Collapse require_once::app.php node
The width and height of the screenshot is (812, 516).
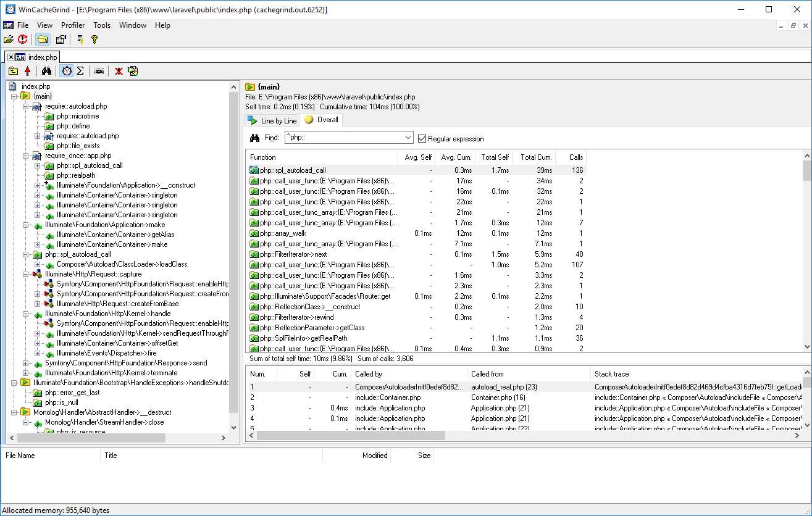[26, 156]
